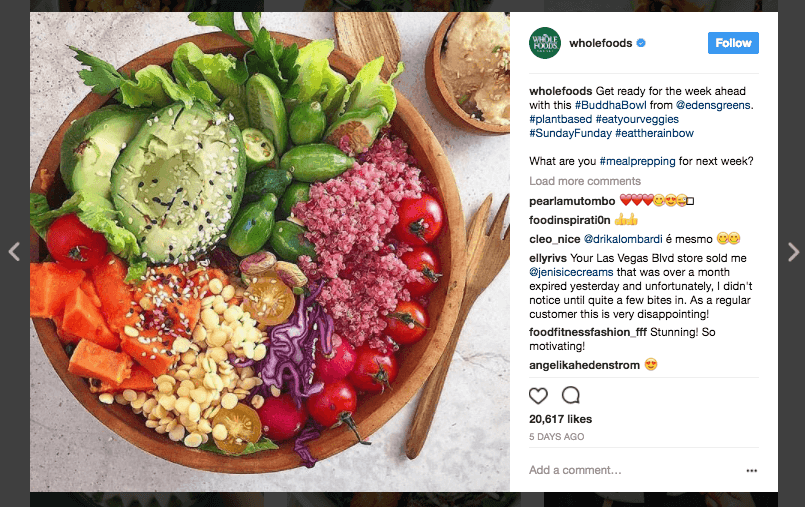
Task: Open pearlamutombo commenter profile
Action: [x=572, y=201]
